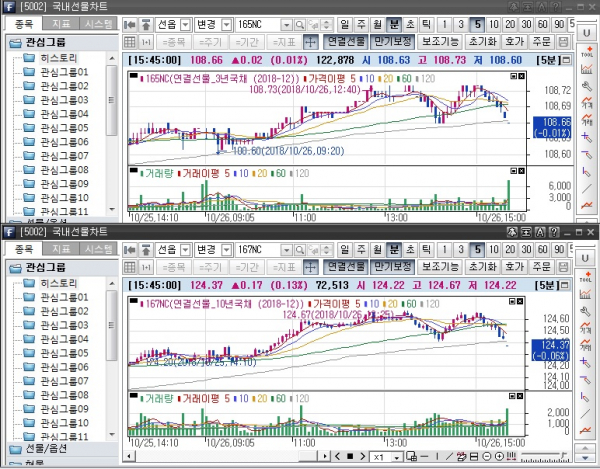Expand the 변경 dropdown in bottom chart

point(228,248)
